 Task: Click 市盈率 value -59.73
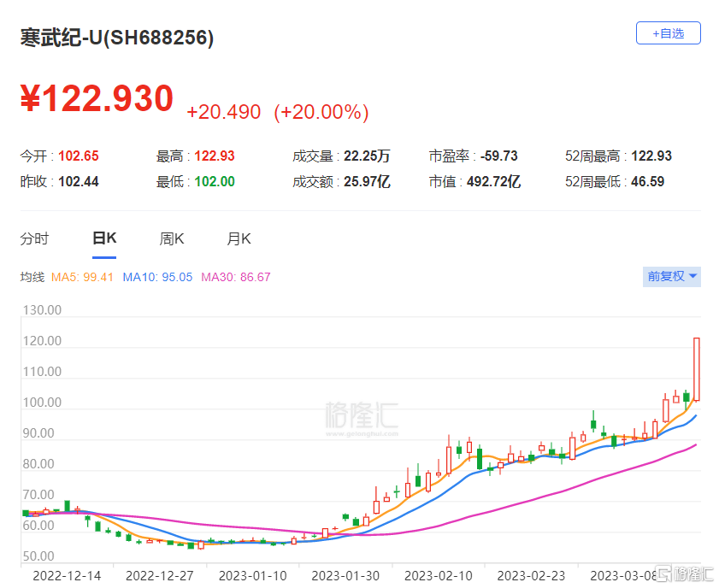(x=499, y=156)
